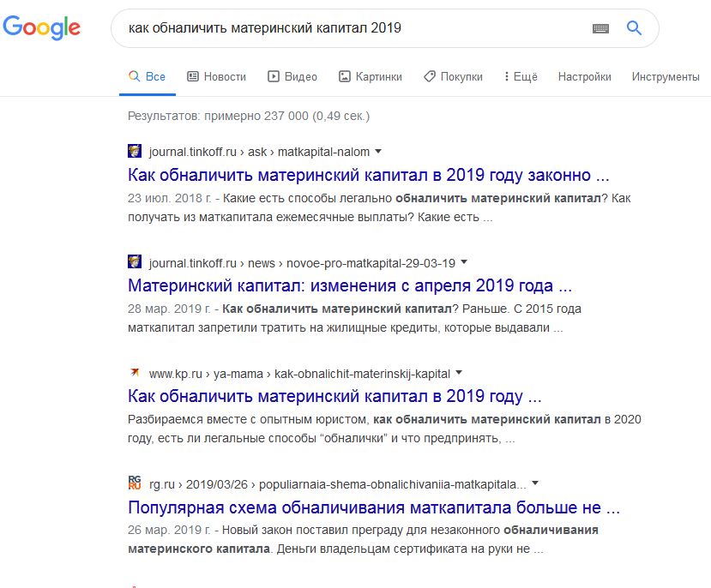Expand dropdown arrow beside novoe-pro-matkapital-29-03-19 URL
Screen dimensions: 711x588
point(464,261)
